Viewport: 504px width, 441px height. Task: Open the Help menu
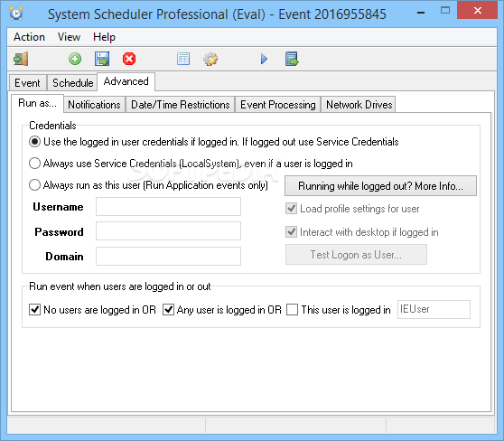click(x=104, y=37)
